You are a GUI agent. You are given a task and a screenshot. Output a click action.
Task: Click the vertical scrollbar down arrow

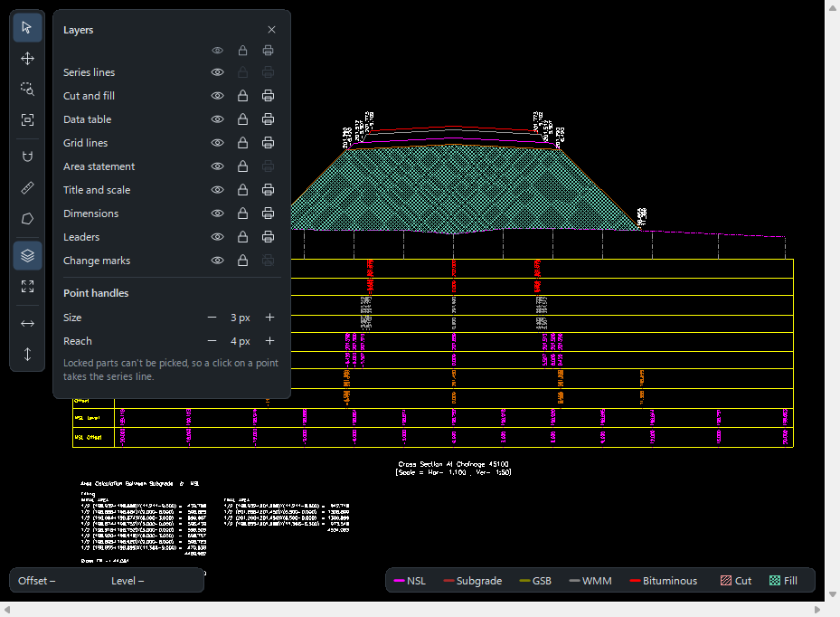[833, 594]
